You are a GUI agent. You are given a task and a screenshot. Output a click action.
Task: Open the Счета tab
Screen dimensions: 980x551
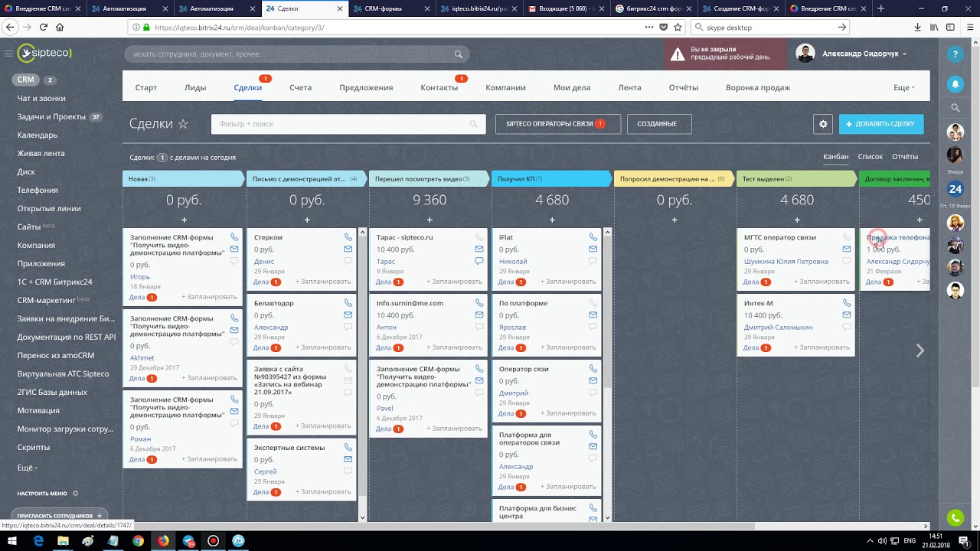(300, 87)
